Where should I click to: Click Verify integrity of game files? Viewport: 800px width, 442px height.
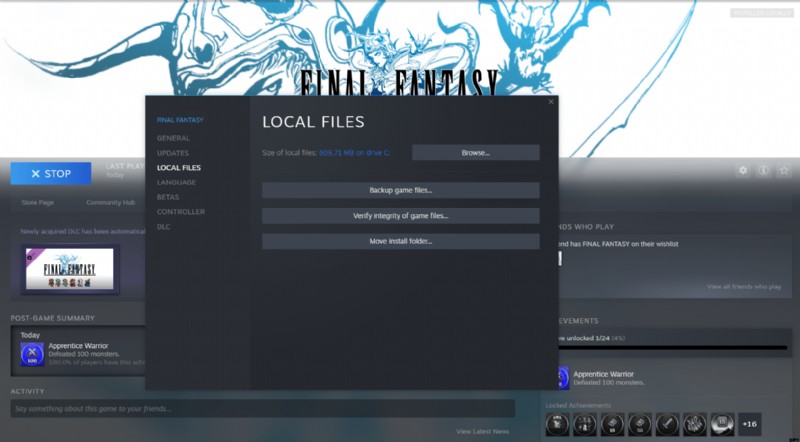400,216
